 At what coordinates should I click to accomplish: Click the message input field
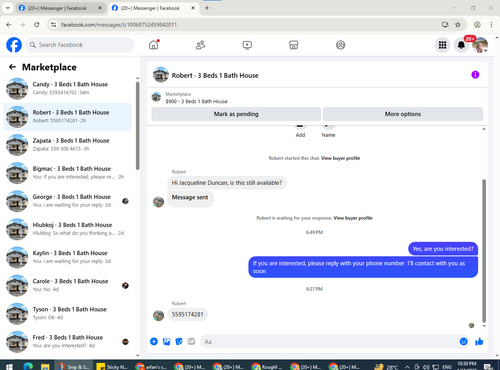coord(330,342)
